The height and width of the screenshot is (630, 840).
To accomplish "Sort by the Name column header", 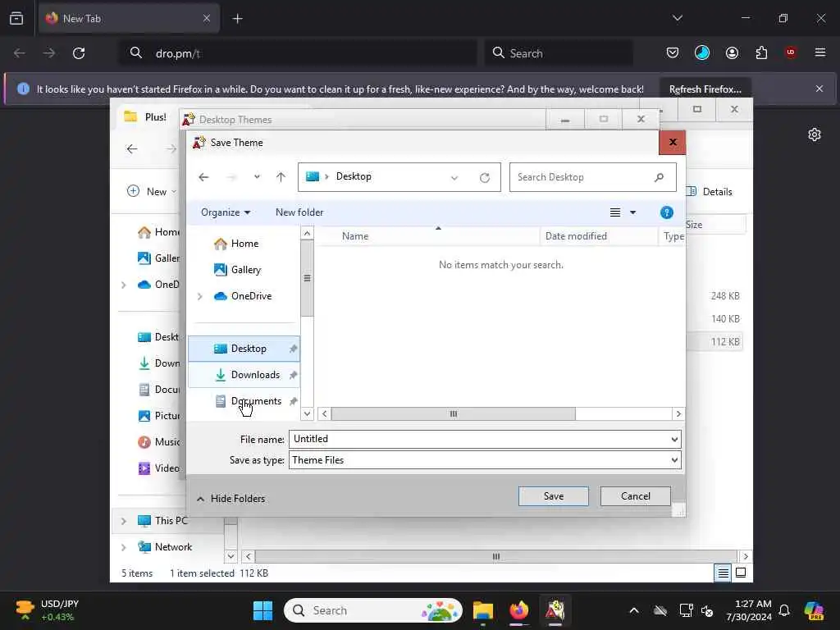I will coord(355,236).
